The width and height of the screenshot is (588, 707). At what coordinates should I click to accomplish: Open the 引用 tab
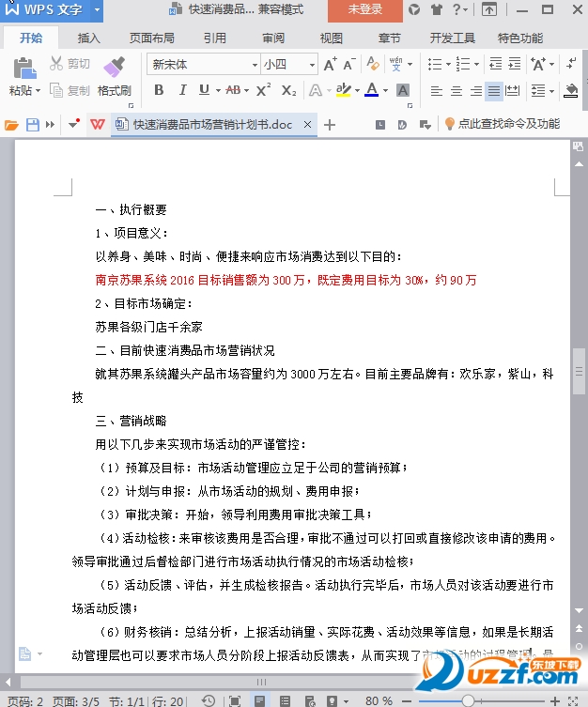[214, 38]
